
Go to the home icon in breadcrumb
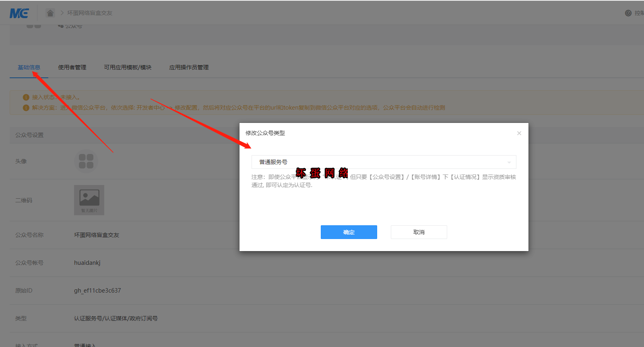point(50,13)
